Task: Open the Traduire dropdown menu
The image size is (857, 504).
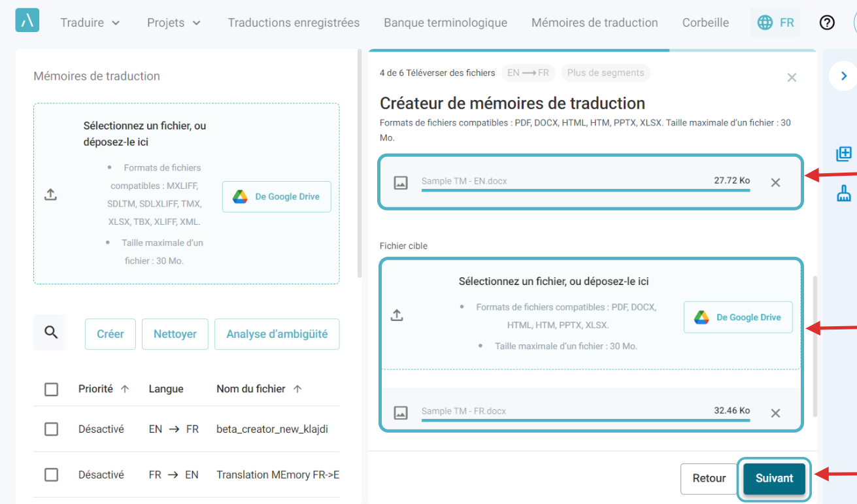Action: click(90, 22)
